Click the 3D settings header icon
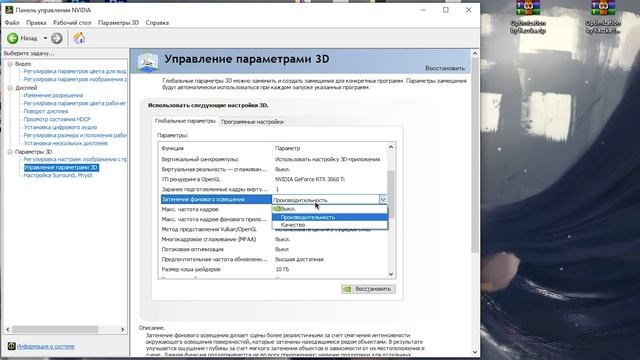 point(148,62)
